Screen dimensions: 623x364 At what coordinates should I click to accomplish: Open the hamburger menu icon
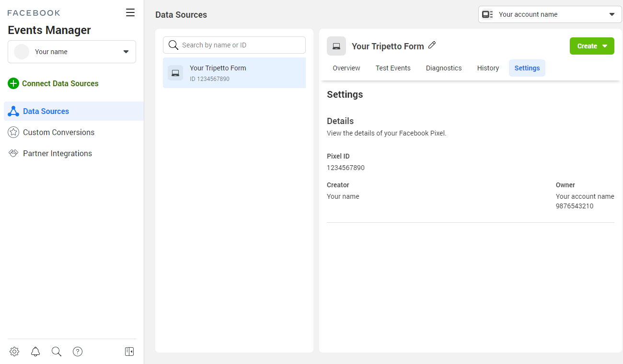click(130, 12)
